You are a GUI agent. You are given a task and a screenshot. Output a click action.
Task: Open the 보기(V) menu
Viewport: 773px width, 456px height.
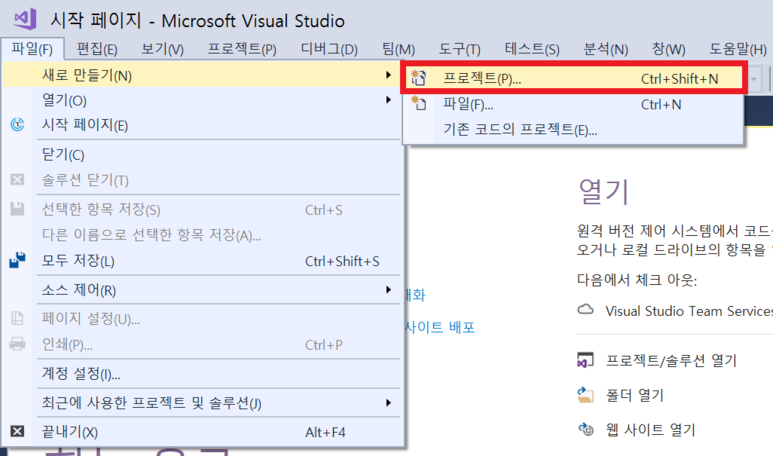(x=162, y=49)
